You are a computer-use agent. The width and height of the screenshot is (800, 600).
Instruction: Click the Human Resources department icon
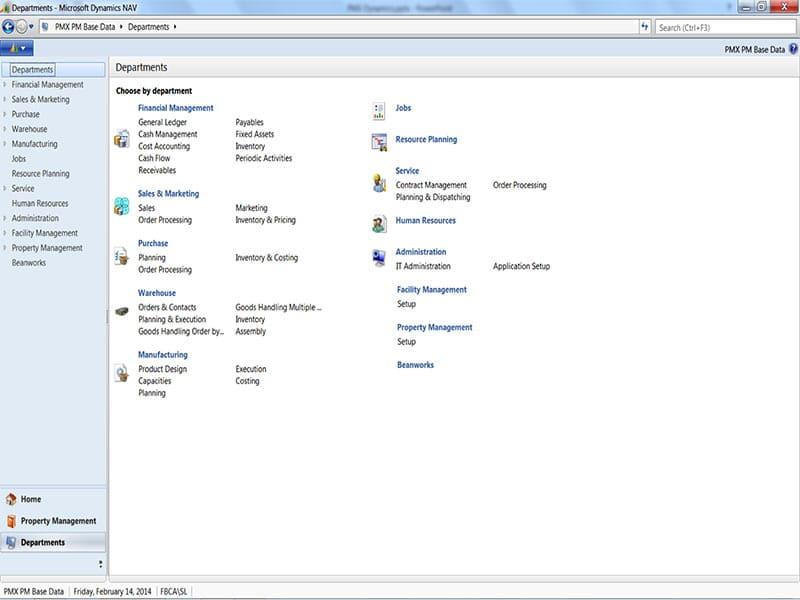click(379, 224)
